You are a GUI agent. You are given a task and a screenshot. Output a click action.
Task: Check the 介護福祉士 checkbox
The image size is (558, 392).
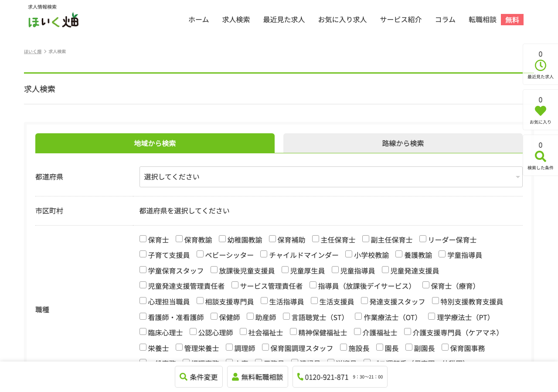[357, 331]
